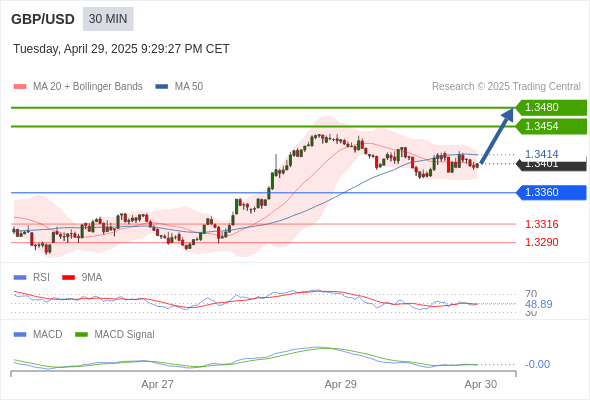This screenshot has width=590, height=400.
Task: Click the black current price tag
Action: click(x=551, y=165)
